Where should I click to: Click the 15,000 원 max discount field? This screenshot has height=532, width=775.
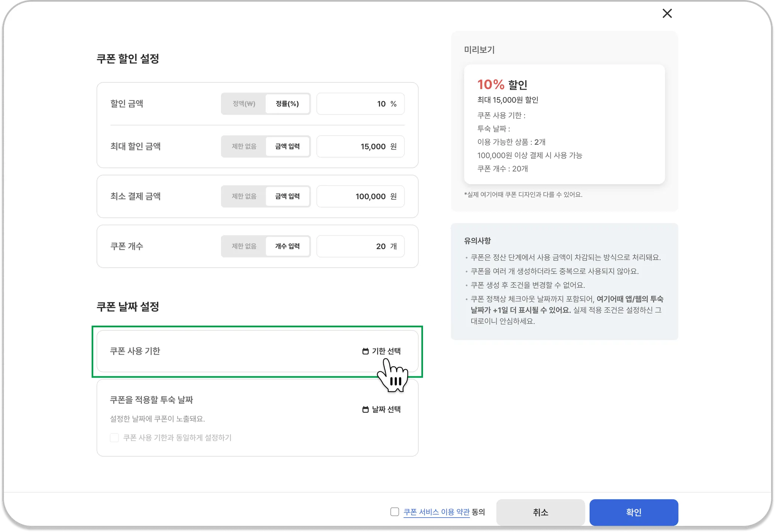coord(360,147)
